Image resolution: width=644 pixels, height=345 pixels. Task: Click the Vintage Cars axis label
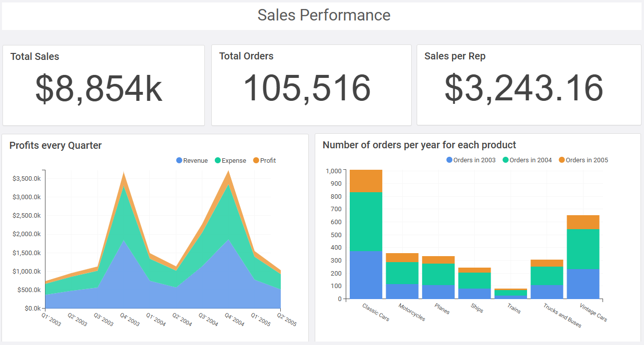(x=593, y=313)
